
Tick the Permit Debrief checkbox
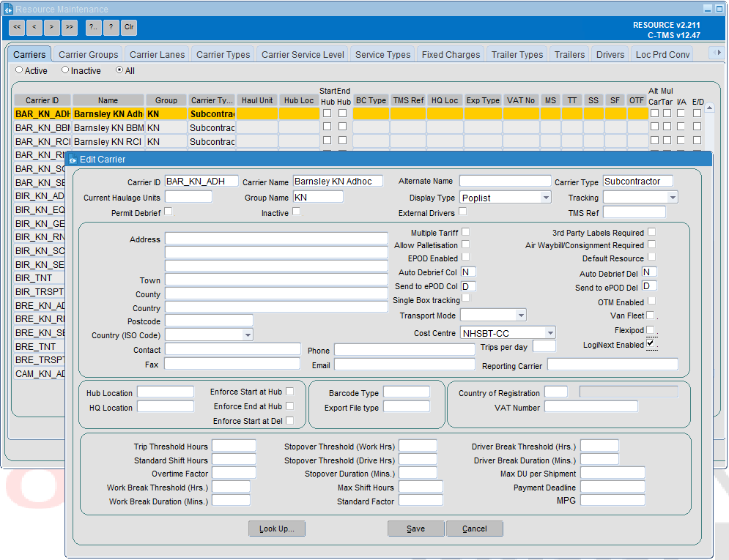pos(169,212)
